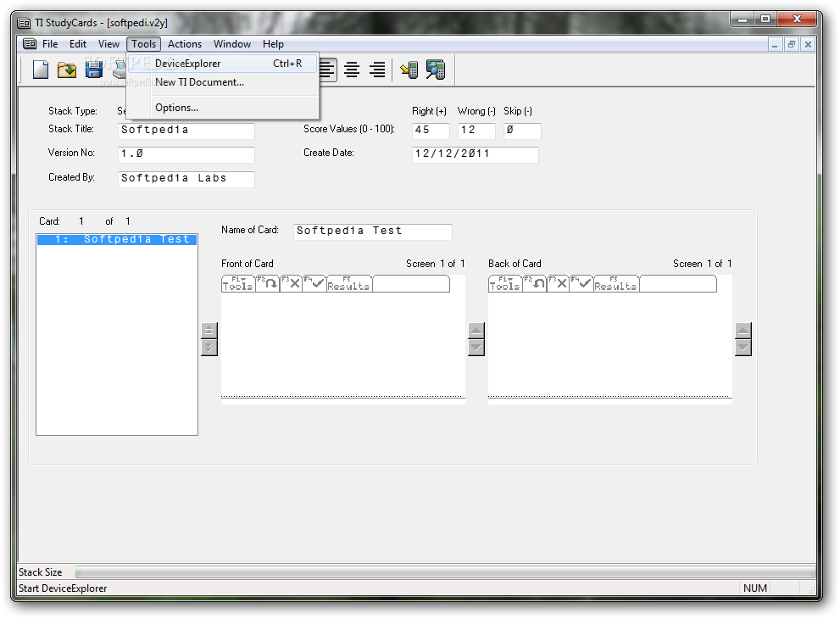840x619 pixels.
Task: Open the File menu
Action: click(50, 44)
